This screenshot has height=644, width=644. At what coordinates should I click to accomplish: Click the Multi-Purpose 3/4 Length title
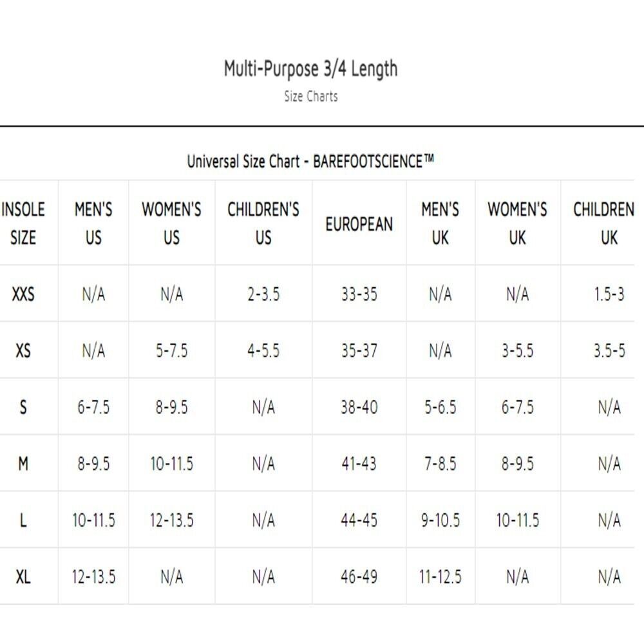[x=310, y=69]
